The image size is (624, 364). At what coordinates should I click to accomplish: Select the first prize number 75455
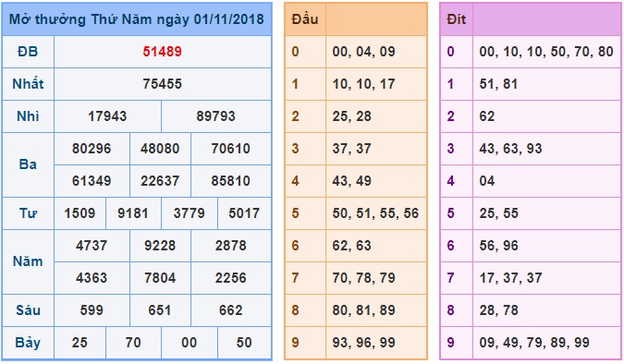(x=163, y=84)
